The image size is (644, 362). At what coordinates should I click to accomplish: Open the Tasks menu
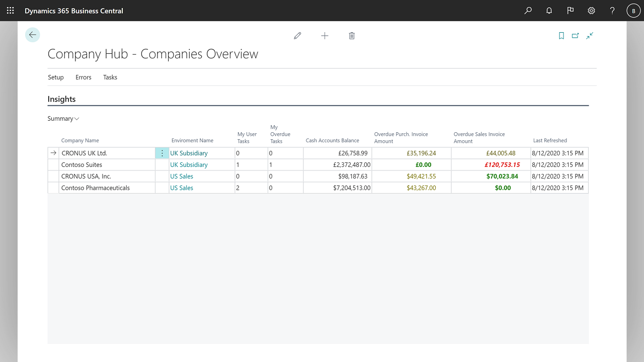110,77
